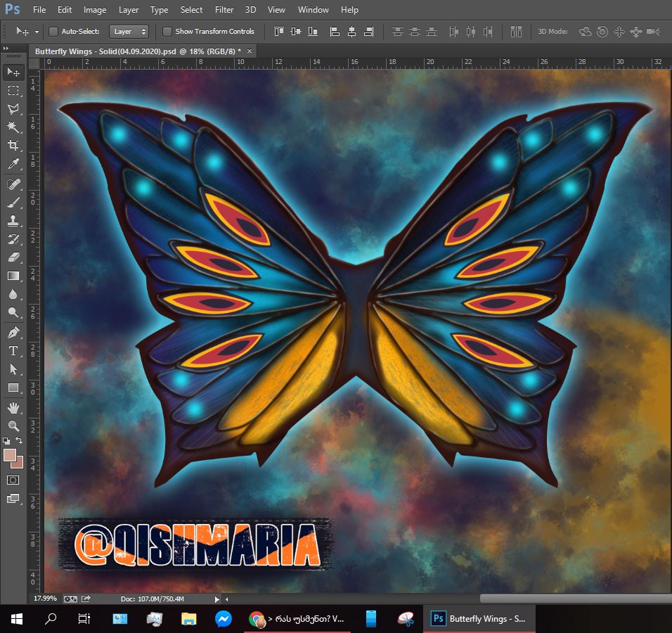
Task: Select the Horizontal Type tool
Action: (x=13, y=350)
